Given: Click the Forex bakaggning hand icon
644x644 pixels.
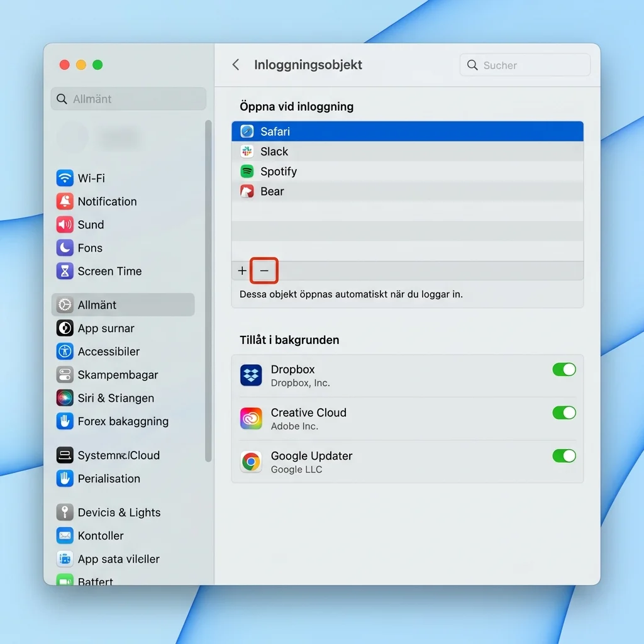Looking at the screenshot, I should pos(65,421).
